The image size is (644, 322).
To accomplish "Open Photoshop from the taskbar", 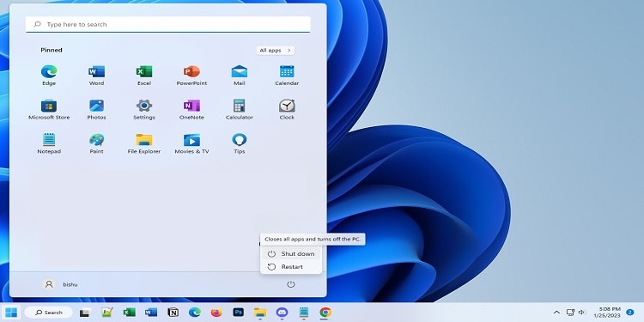I will point(238,313).
